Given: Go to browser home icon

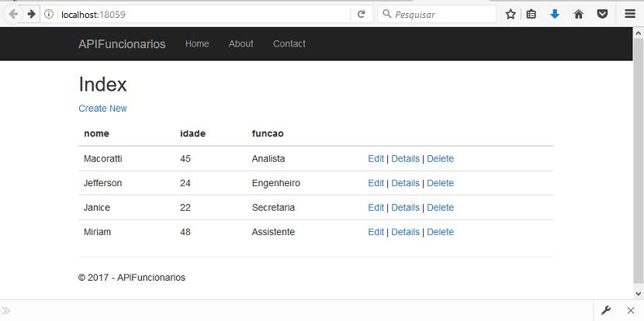Looking at the screenshot, I should tap(579, 15).
